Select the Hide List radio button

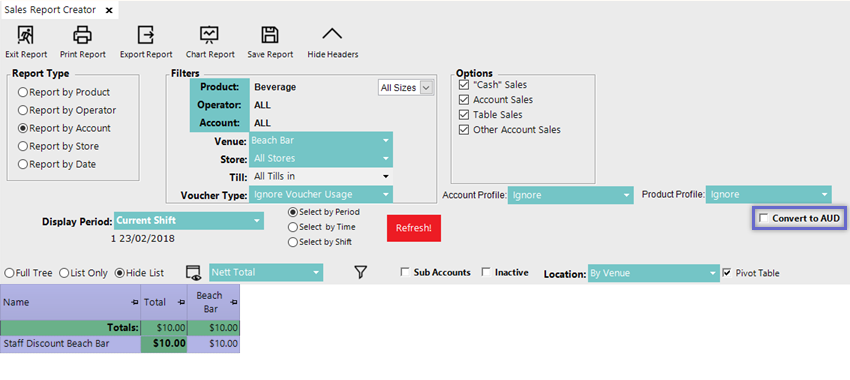coord(120,273)
